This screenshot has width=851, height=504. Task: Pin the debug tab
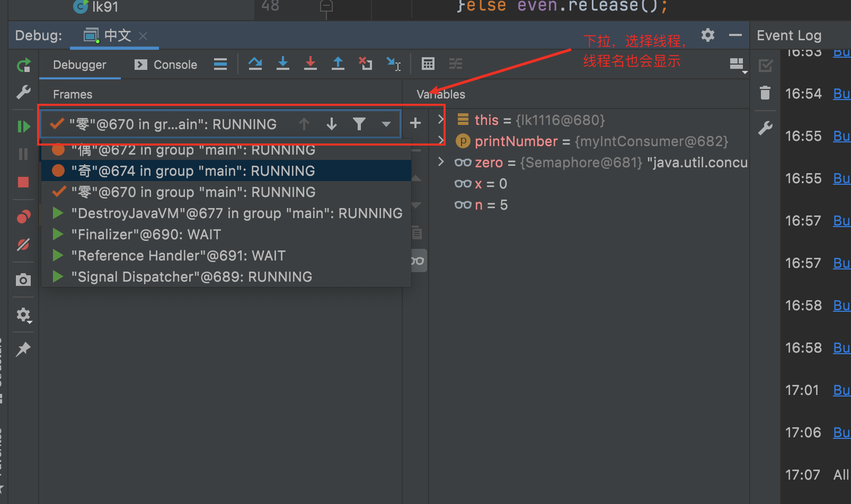pos(23,349)
